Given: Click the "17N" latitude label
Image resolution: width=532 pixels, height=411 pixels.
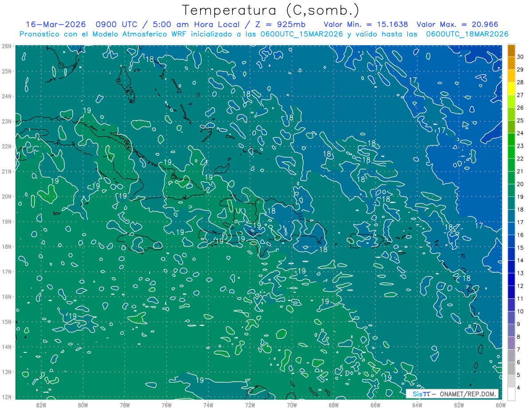Looking at the screenshot, I should [x=6, y=272].
